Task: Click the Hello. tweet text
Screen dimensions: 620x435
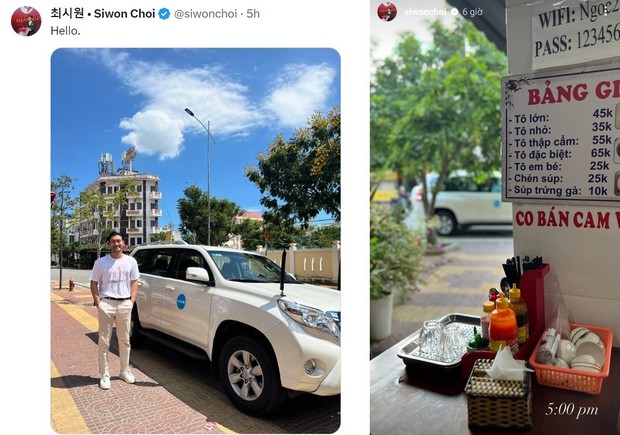Action: (65, 31)
